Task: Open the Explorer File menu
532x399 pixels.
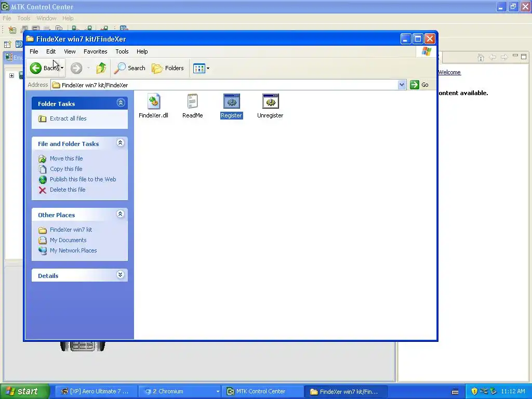Action: click(34, 51)
